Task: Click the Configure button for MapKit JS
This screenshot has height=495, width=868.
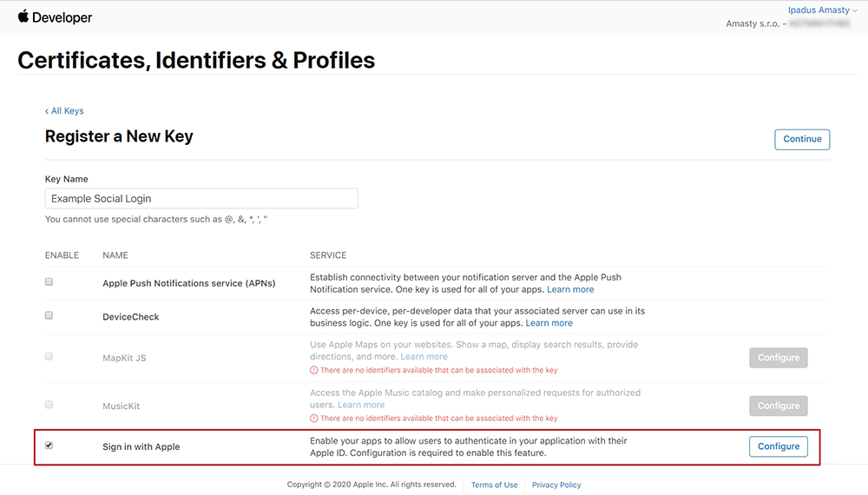Action: click(779, 358)
